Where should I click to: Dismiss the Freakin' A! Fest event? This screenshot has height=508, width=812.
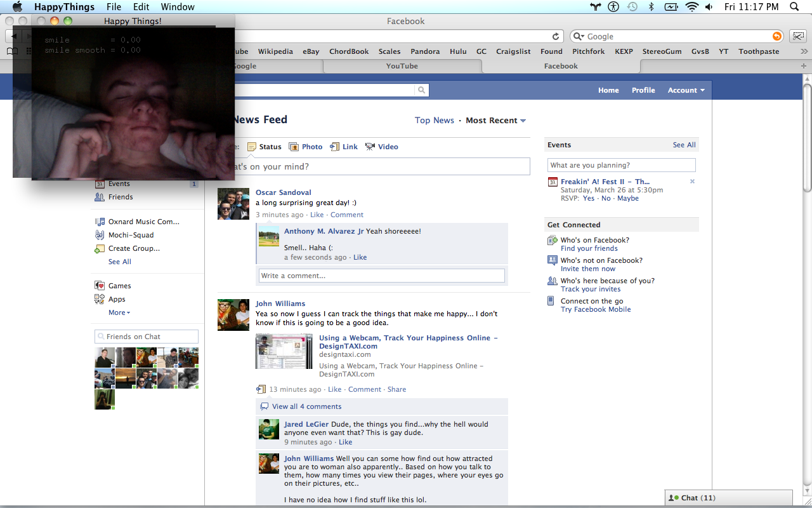coord(692,182)
